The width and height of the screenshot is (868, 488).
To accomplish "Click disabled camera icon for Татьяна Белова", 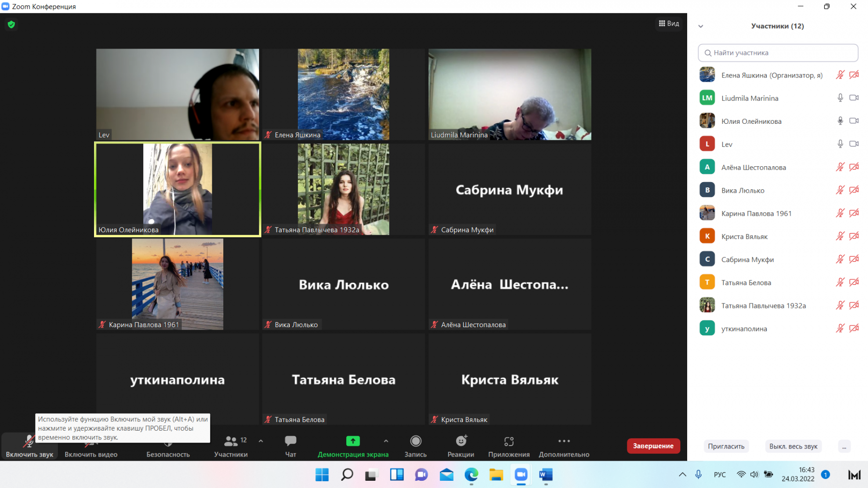I will [x=854, y=282].
